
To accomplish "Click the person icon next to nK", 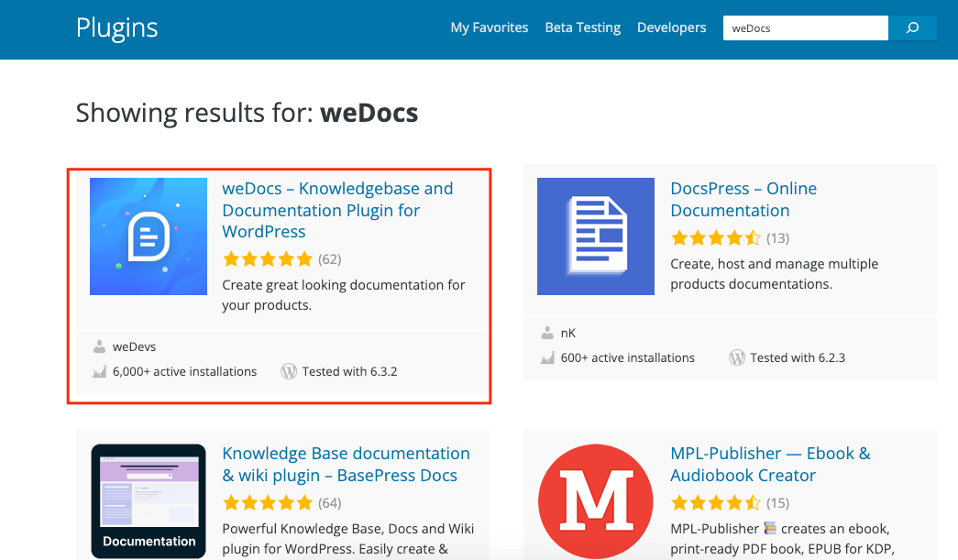I will click(547, 333).
